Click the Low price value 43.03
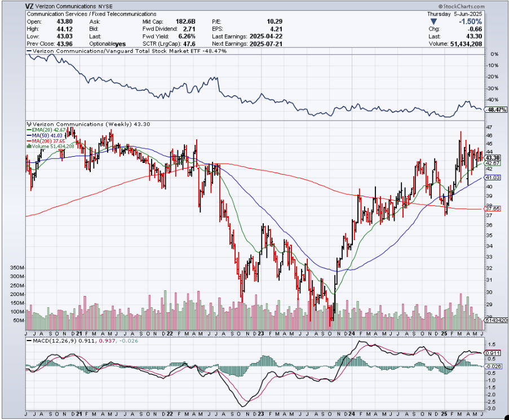Screen dimensions: 509x420 pos(65,36)
